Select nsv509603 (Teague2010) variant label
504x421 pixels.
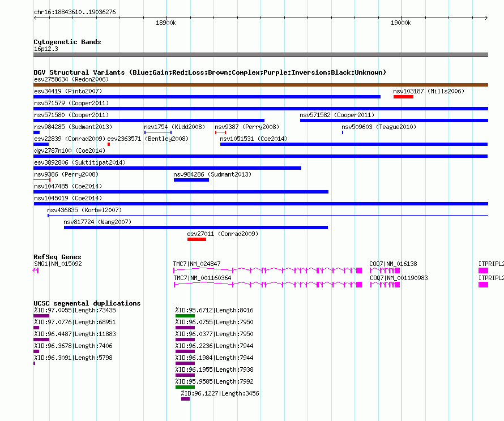(x=379, y=127)
